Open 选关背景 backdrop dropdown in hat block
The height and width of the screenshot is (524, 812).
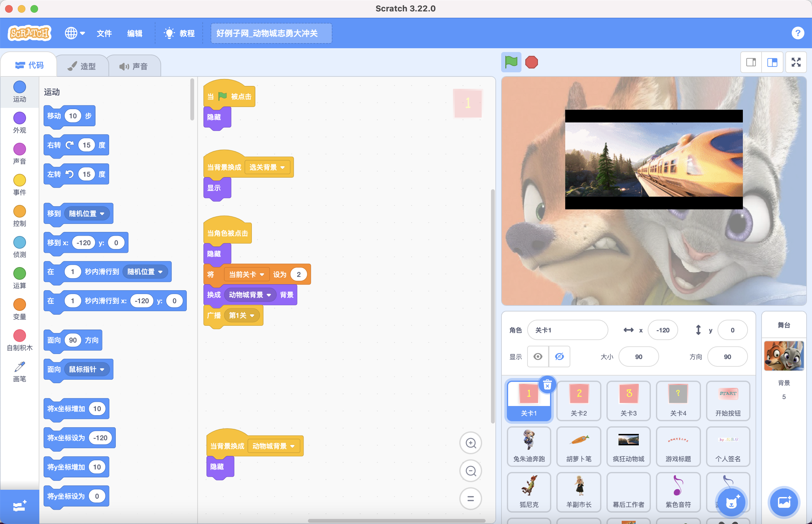[267, 167]
